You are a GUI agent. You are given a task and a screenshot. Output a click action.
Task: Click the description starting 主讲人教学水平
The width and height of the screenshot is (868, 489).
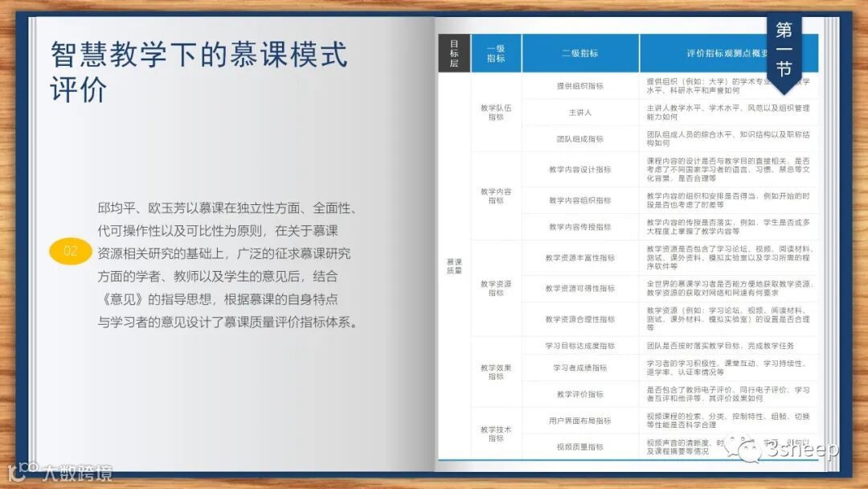(728, 113)
